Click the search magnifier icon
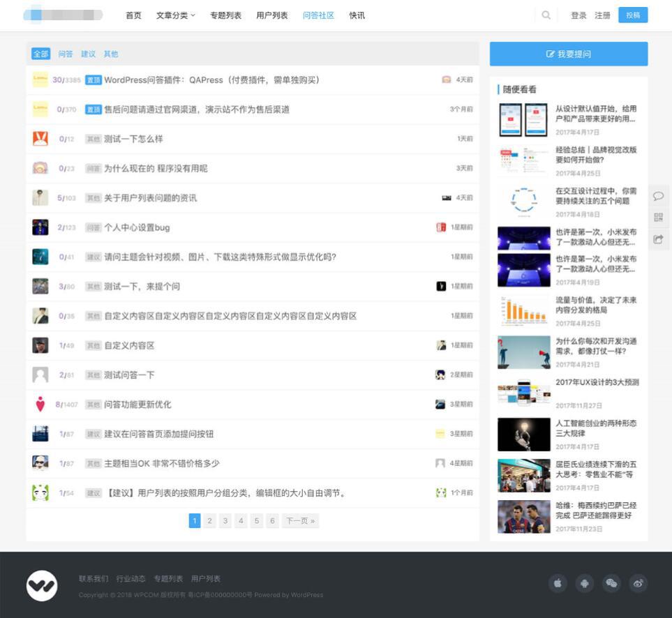Image resolution: width=672 pixels, height=618 pixels. point(546,15)
